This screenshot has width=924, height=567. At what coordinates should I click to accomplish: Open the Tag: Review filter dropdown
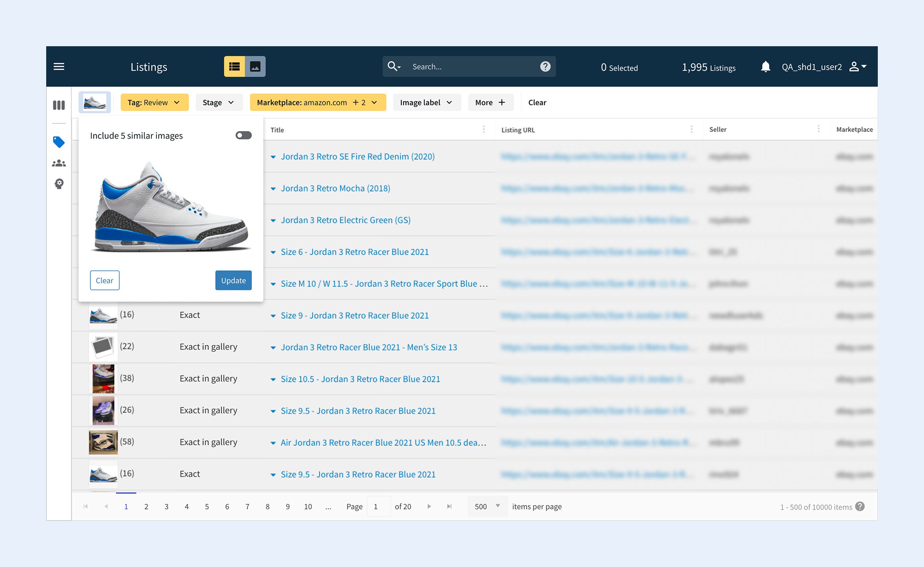pos(154,102)
